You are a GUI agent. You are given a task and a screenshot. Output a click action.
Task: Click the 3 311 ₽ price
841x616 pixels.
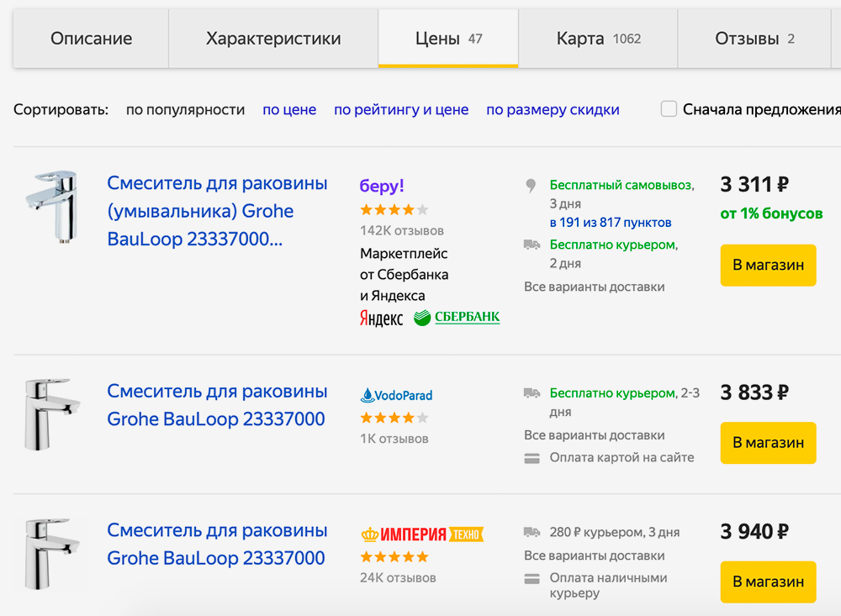click(754, 184)
